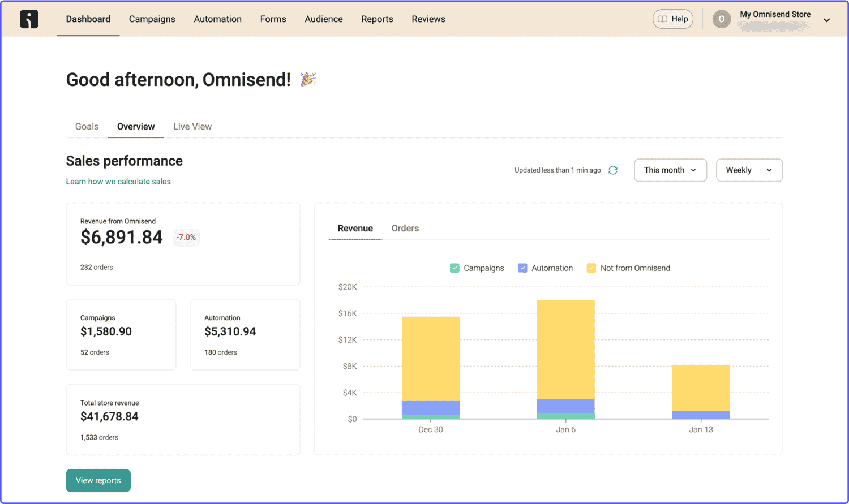Image resolution: width=849 pixels, height=504 pixels.
Task: Open the This month date range dropdown
Action: coord(670,170)
